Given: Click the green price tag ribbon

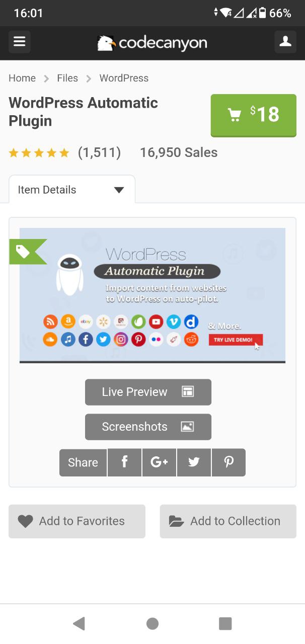Looking at the screenshot, I should [x=28, y=252].
